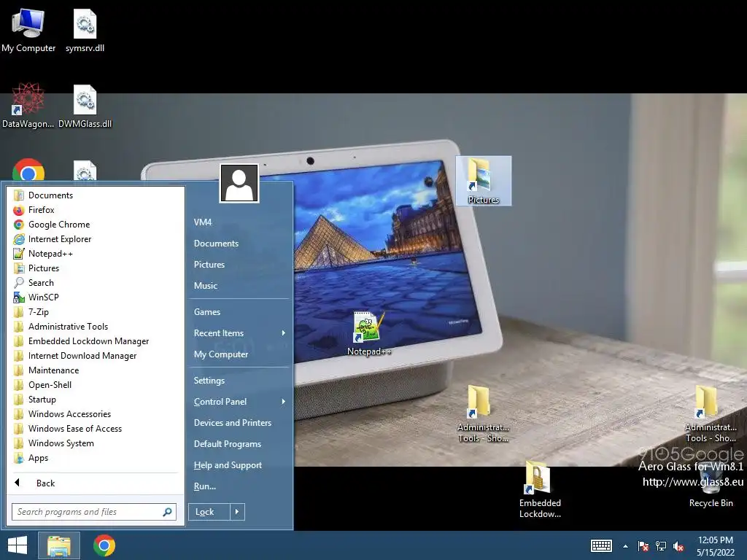Open the Apps entry in programs list
This screenshot has width=747, height=560.
(x=96, y=458)
